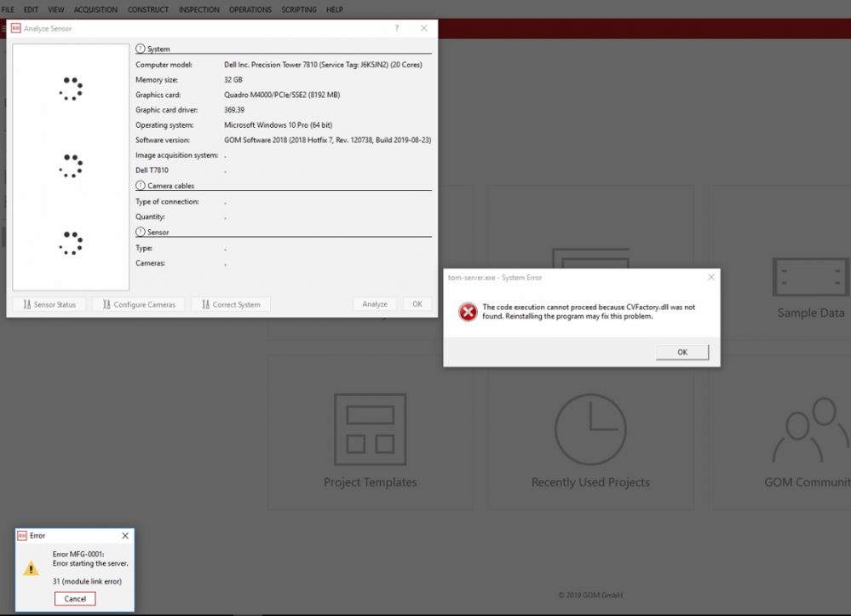Image resolution: width=851 pixels, height=616 pixels.
Task: Click the Camera cables help icon
Action: pos(141,185)
